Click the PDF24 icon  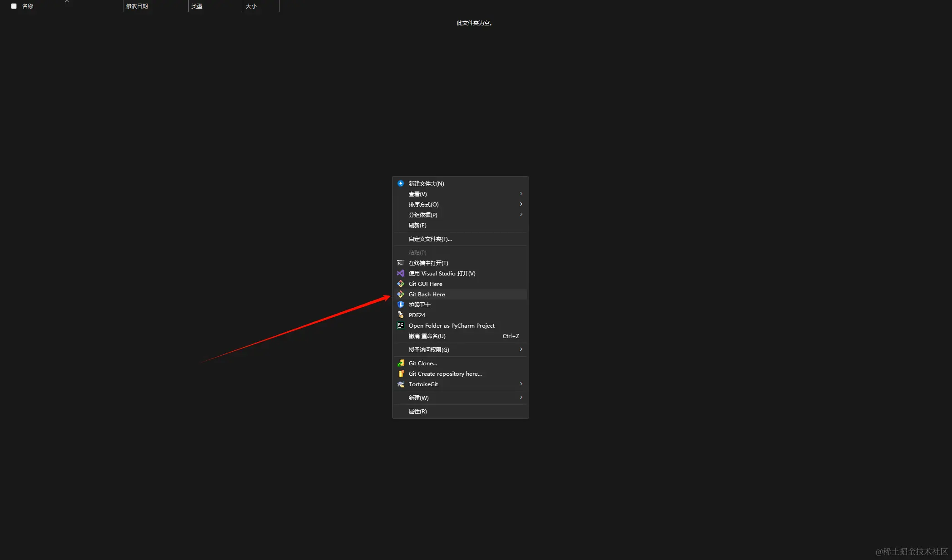tap(401, 315)
